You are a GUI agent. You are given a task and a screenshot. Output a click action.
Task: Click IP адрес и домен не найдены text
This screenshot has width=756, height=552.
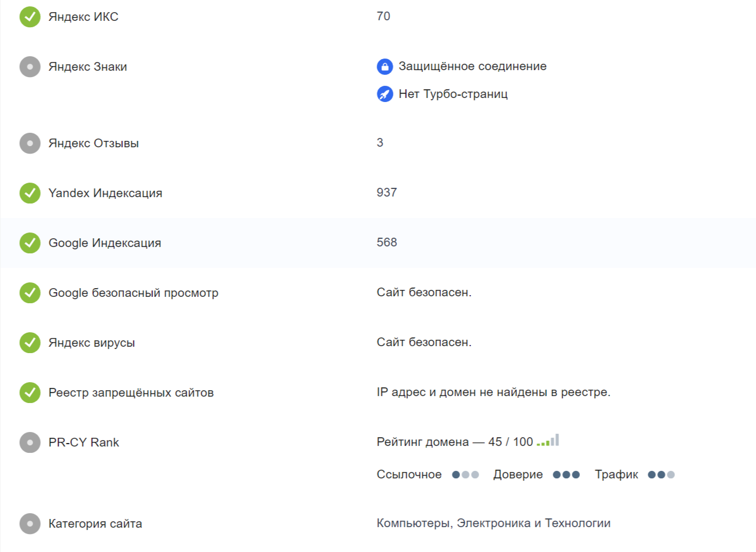[x=494, y=392]
